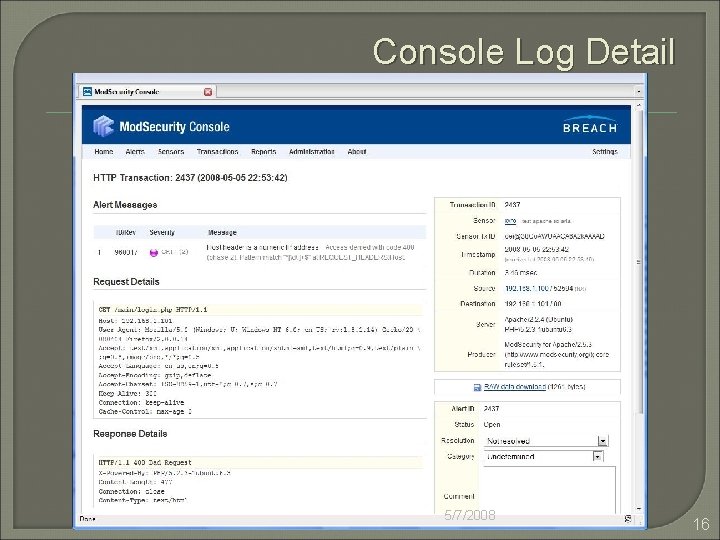Viewport: 720px width, 540px height.
Task: Click the 'Cache-Control: max-age' header line
Action: coord(145,412)
